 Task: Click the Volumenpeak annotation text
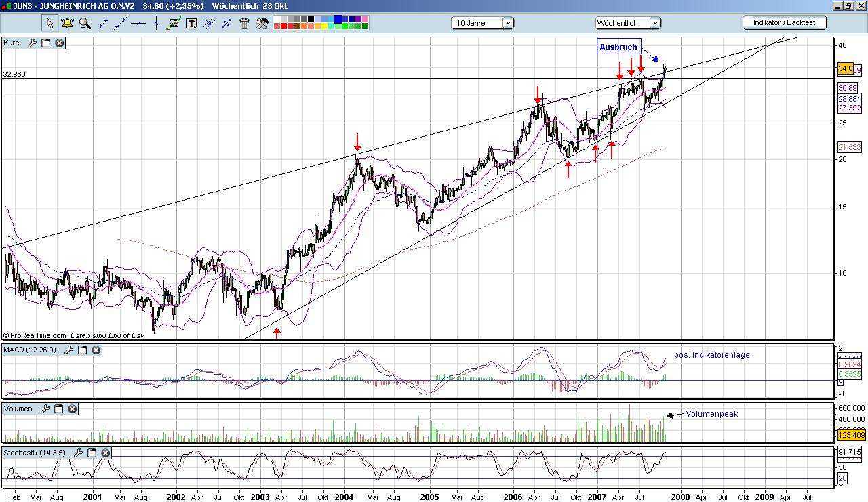tap(711, 414)
